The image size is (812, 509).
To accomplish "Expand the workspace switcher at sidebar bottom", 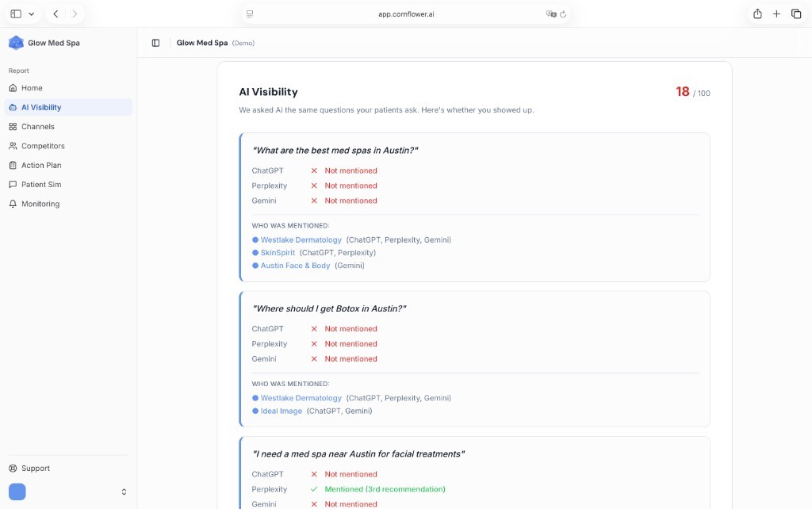I will tap(124, 492).
